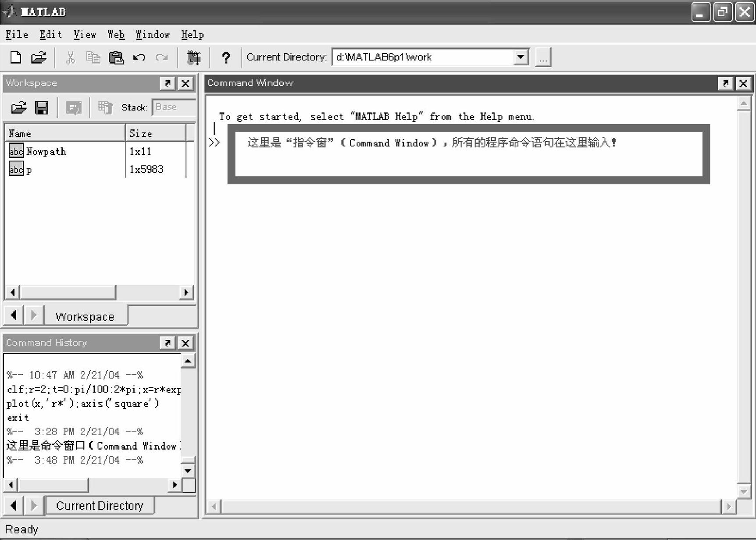Redo the last undone action
Image resolution: width=756 pixels, height=540 pixels.
162,57
